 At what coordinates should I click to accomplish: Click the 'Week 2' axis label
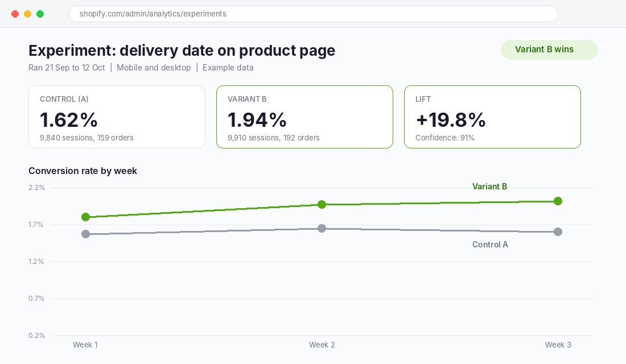322,345
